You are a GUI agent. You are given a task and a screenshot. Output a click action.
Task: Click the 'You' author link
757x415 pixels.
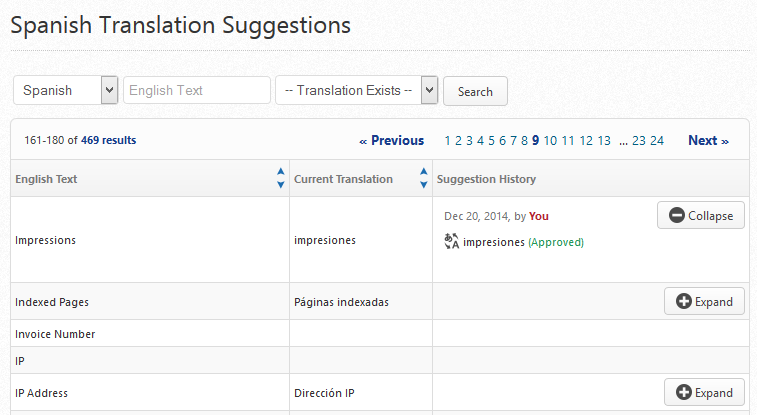point(539,216)
